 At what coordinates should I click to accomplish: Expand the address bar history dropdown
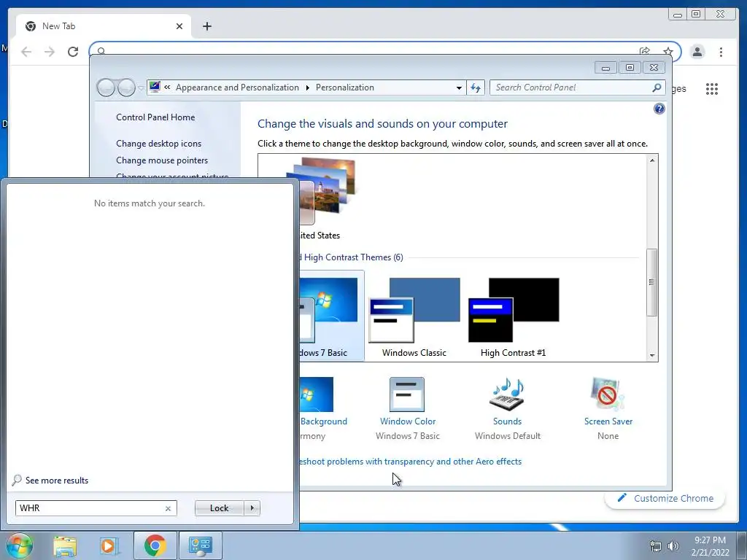click(459, 87)
